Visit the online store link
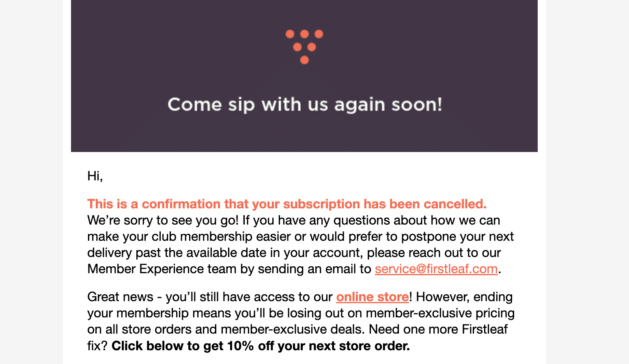Screen dimensions: 629x364 [x=372, y=297]
